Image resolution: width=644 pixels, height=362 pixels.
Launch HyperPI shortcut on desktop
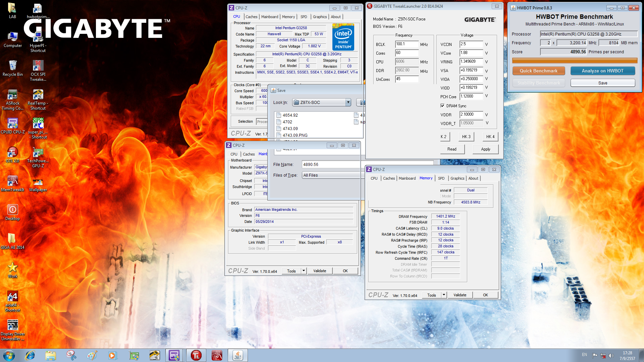pyautogui.click(x=38, y=42)
